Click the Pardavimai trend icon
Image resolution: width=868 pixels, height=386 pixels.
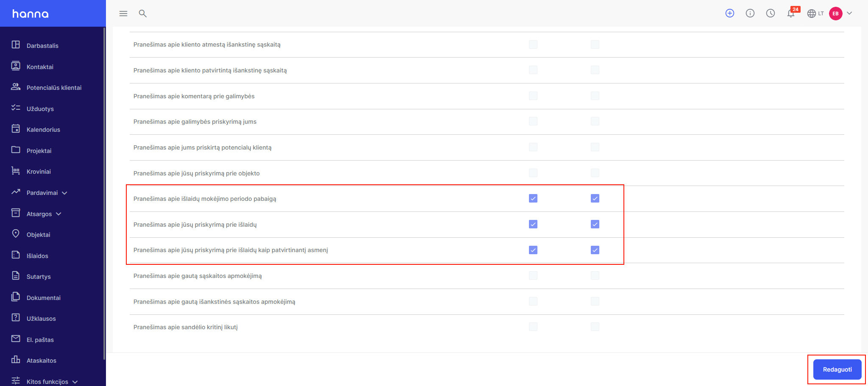(x=16, y=192)
